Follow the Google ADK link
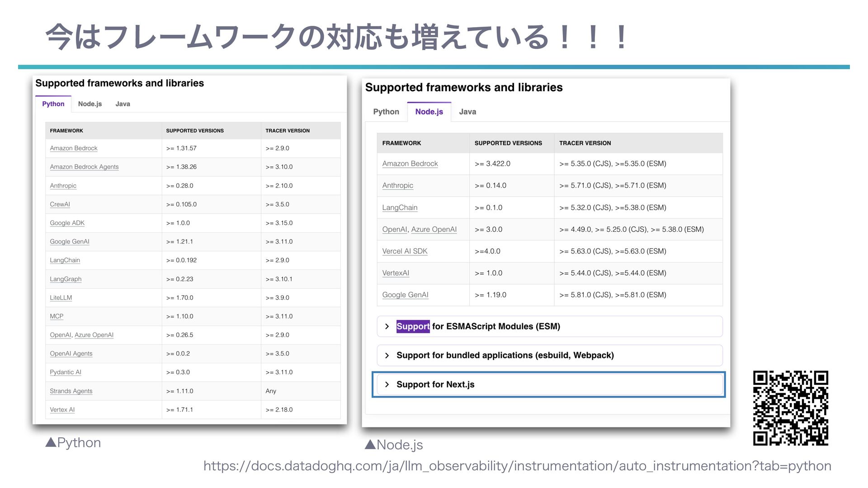Screen dimensions: 868x488 pos(67,223)
